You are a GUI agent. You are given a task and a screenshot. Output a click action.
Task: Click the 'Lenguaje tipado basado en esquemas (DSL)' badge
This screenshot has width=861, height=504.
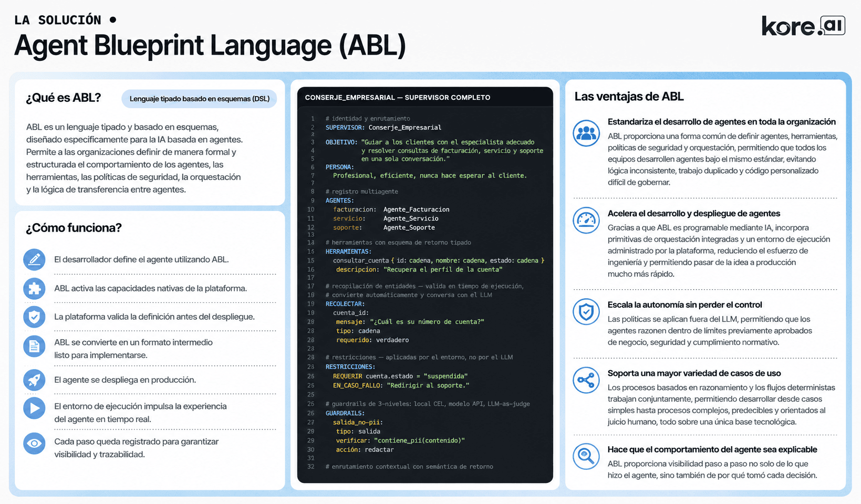(199, 99)
